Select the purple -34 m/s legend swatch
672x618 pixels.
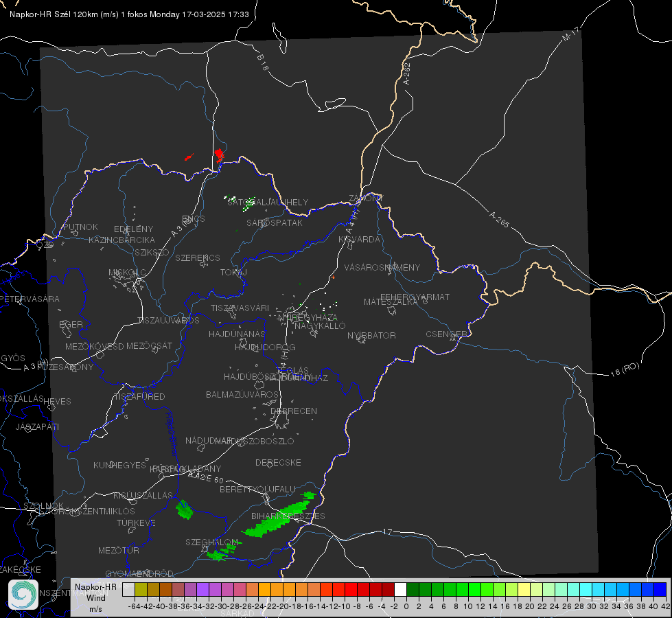tap(202, 590)
